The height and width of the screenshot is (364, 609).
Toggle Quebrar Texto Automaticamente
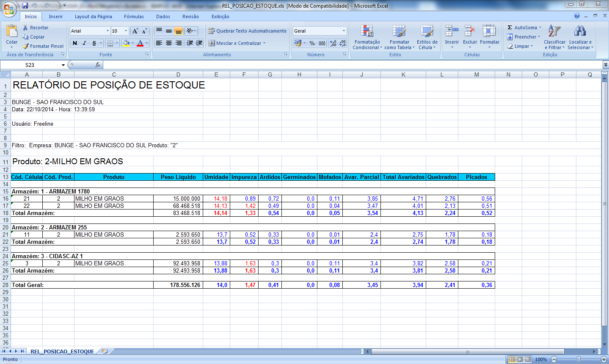[x=247, y=31]
